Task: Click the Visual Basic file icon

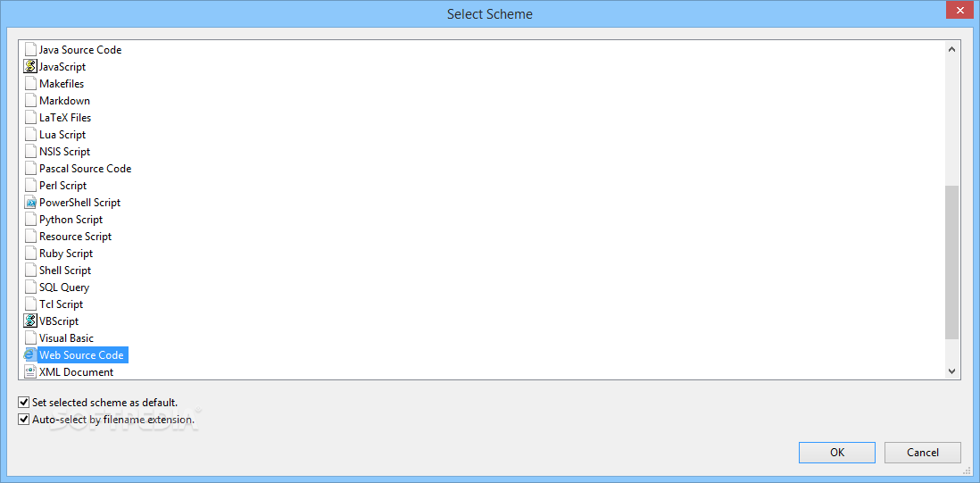Action: click(x=30, y=337)
